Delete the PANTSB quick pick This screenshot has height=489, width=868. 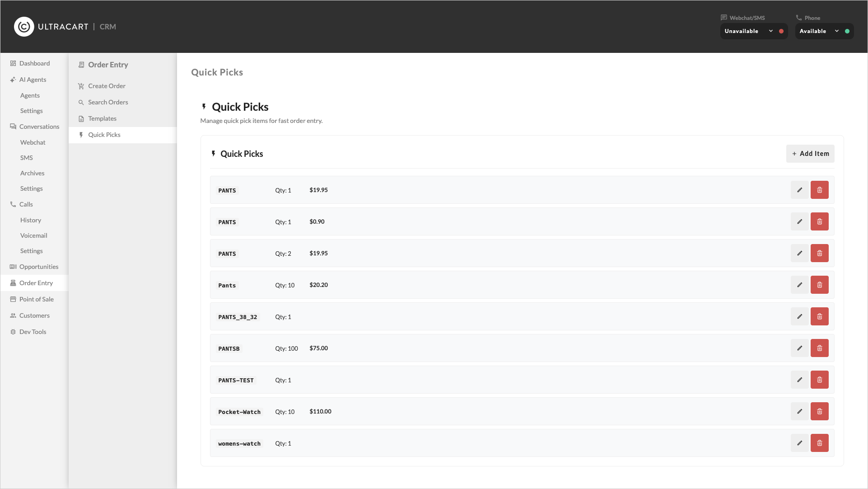[819, 348]
